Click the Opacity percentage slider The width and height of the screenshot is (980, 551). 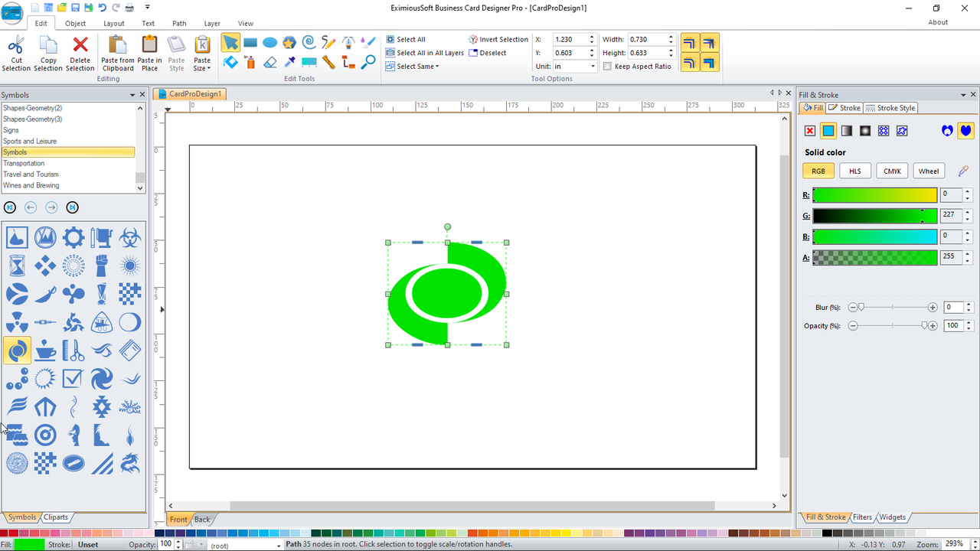coord(892,325)
